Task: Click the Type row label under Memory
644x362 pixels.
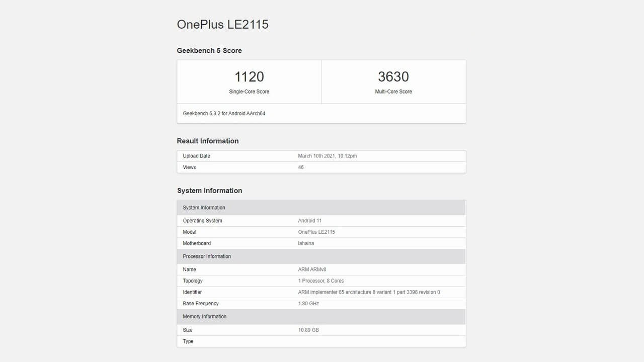Action: [x=188, y=341]
